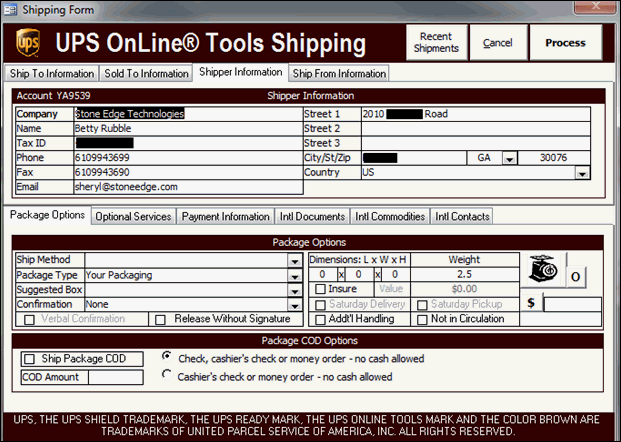Image resolution: width=621 pixels, height=442 pixels.
Task: Switch to Ship To Information tab
Action: 52,73
